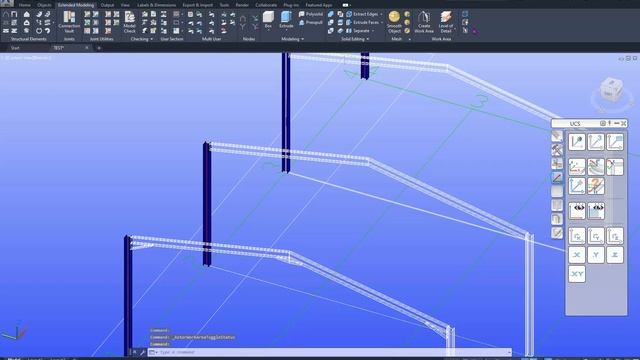
Task: Click the Y axis button in UCS
Action: coord(596,255)
